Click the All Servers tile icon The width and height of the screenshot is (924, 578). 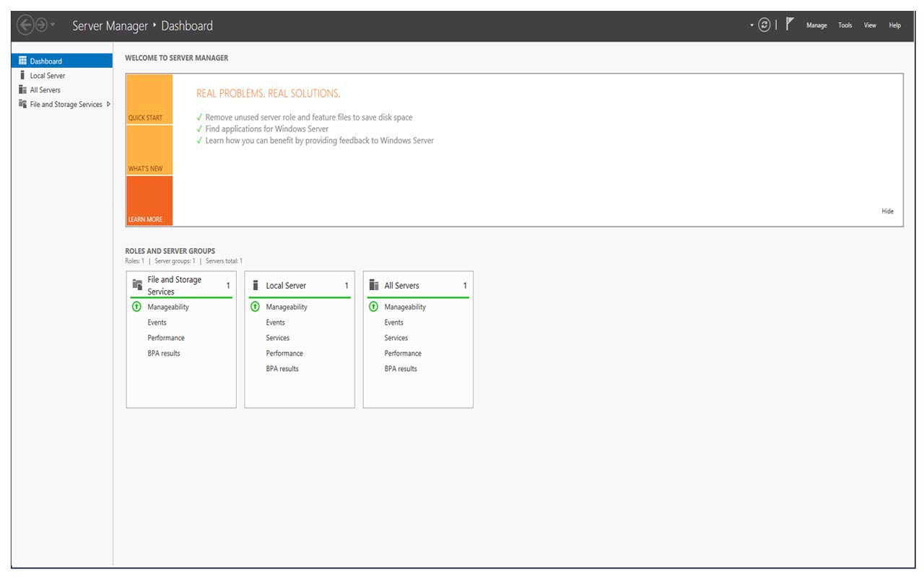(x=374, y=285)
